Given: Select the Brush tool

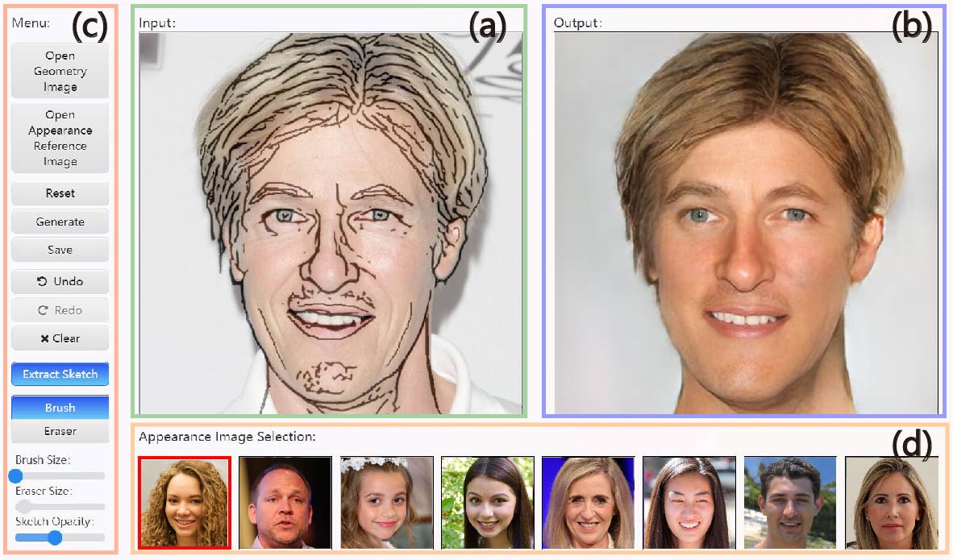Looking at the screenshot, I should tap(60, 408).
